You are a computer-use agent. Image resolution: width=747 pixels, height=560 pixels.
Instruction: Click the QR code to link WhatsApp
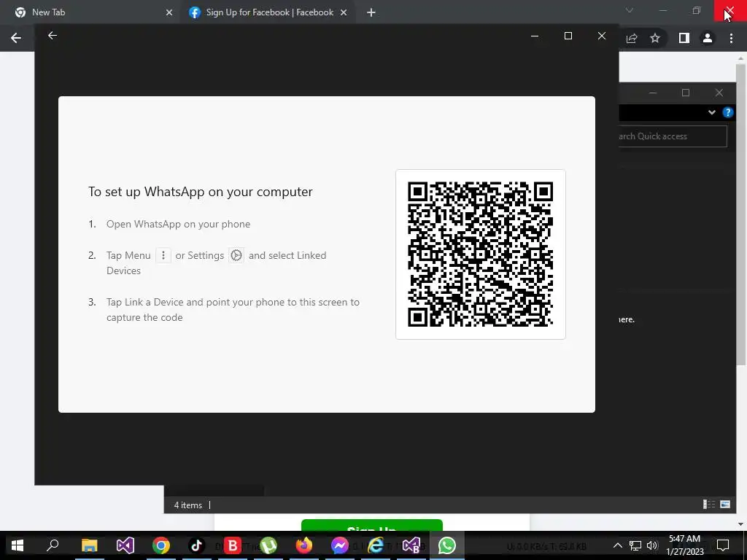(x=480, y=254)
